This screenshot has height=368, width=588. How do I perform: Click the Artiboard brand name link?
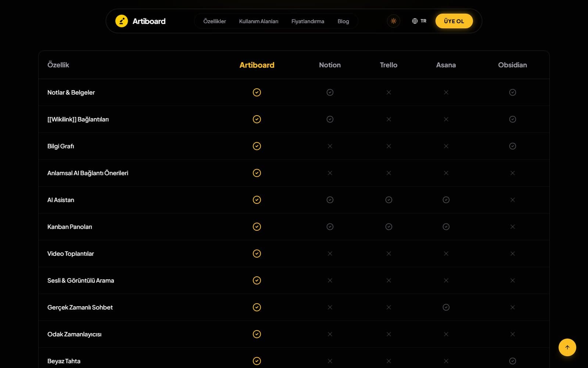[149, 21]
